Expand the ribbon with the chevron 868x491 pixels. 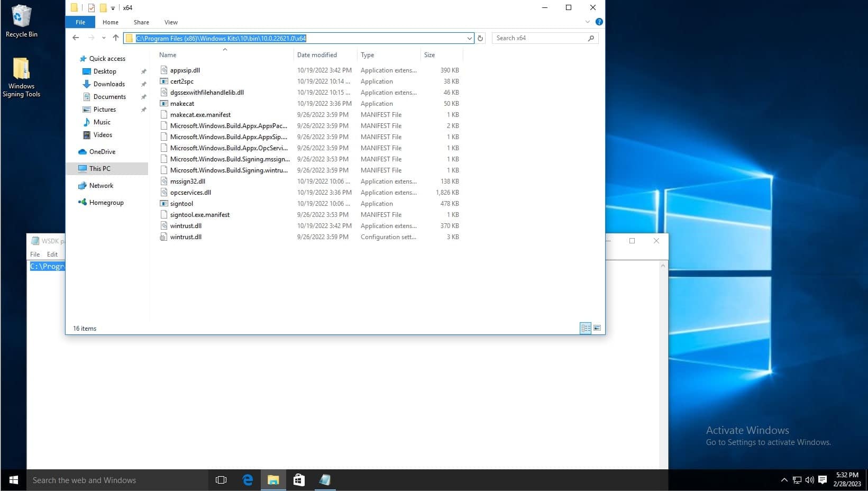(587, 22)
